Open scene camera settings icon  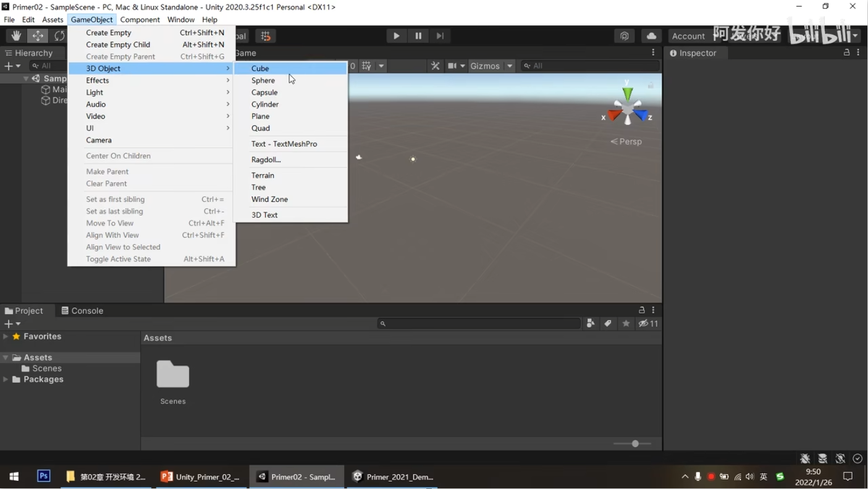click(452, 66)
